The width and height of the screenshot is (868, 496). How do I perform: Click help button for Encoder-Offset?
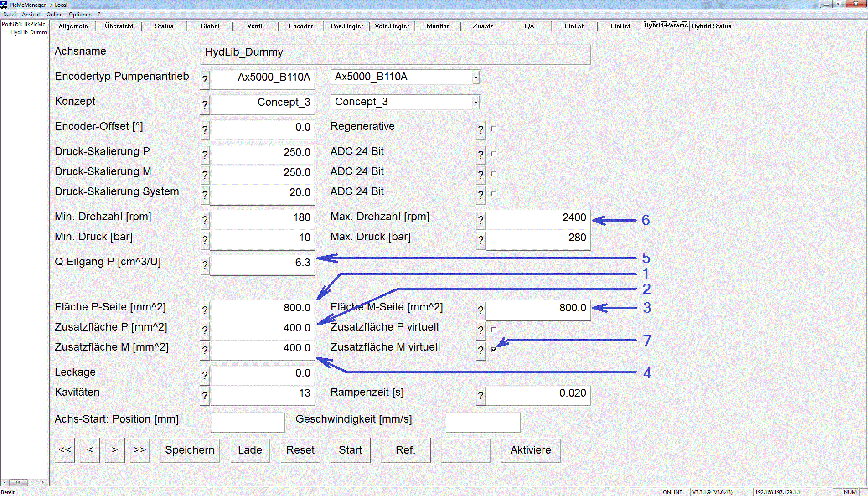coord(205,130)
